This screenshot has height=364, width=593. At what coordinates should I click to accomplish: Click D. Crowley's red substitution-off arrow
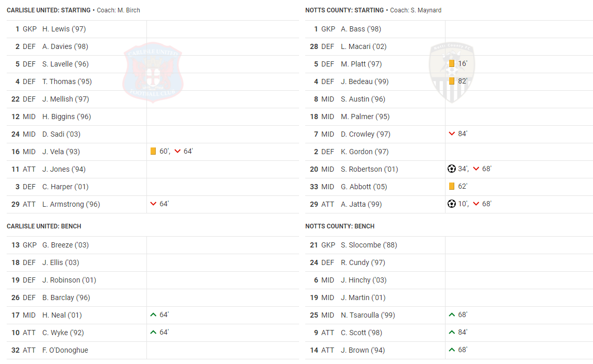point(452,134)
